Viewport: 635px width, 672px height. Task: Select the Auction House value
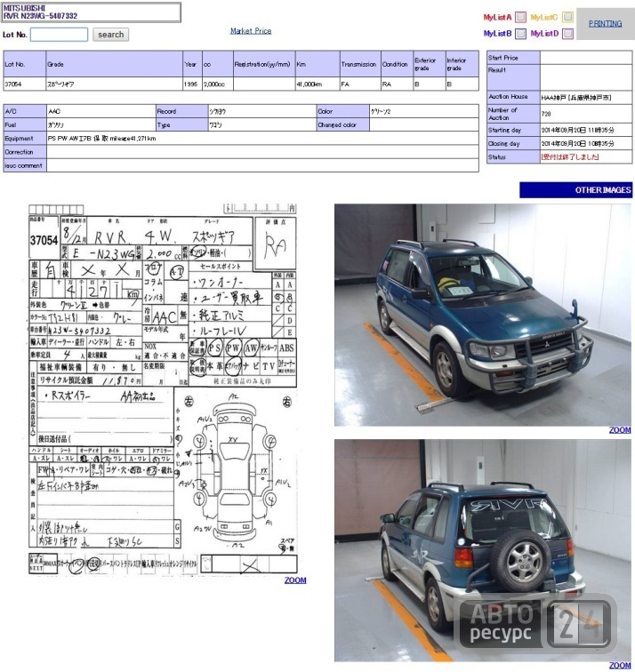click(575, 98)
